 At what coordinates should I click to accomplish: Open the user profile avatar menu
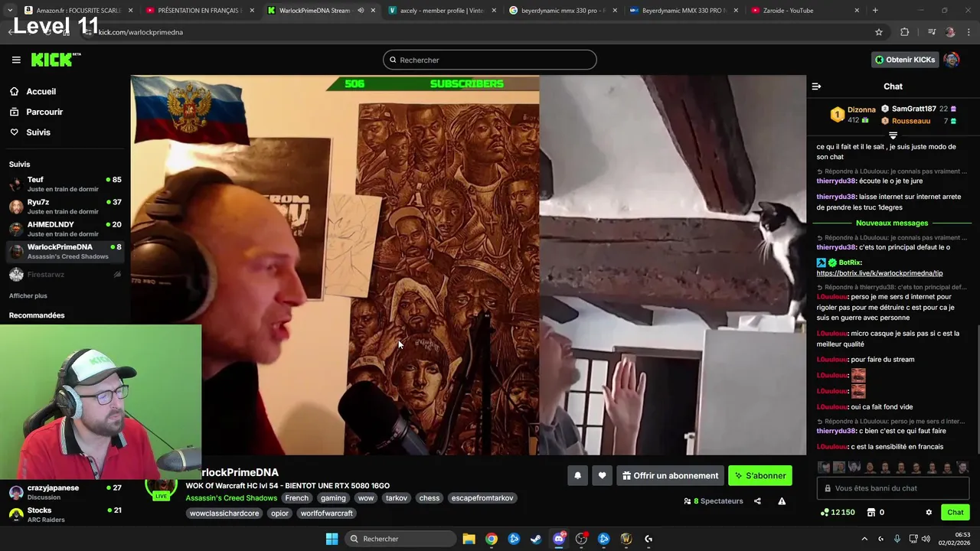(x=952, y=60)
